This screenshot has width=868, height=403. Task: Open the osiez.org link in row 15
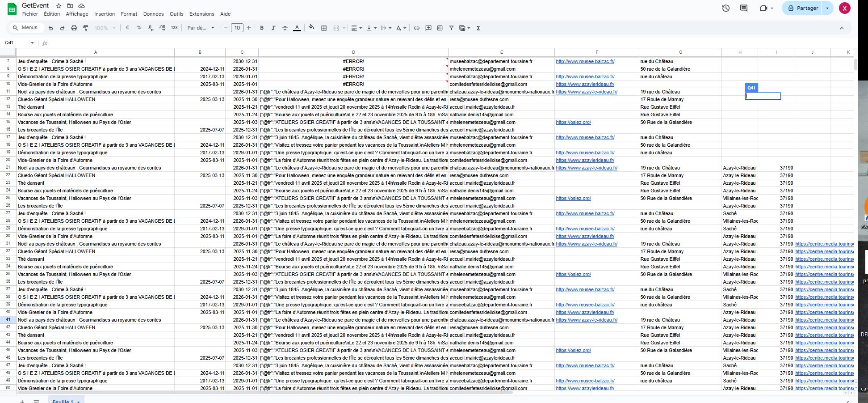click(x=573, y=122)
